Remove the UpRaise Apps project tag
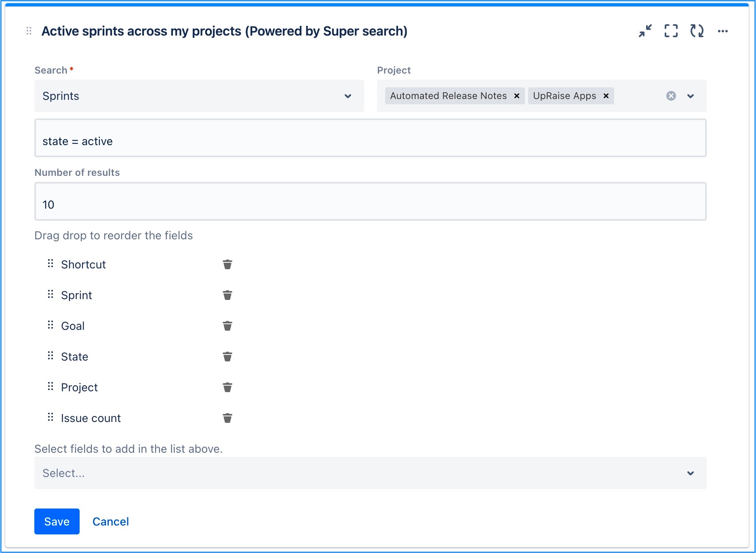The image size is (756, 553). (606, 96)
